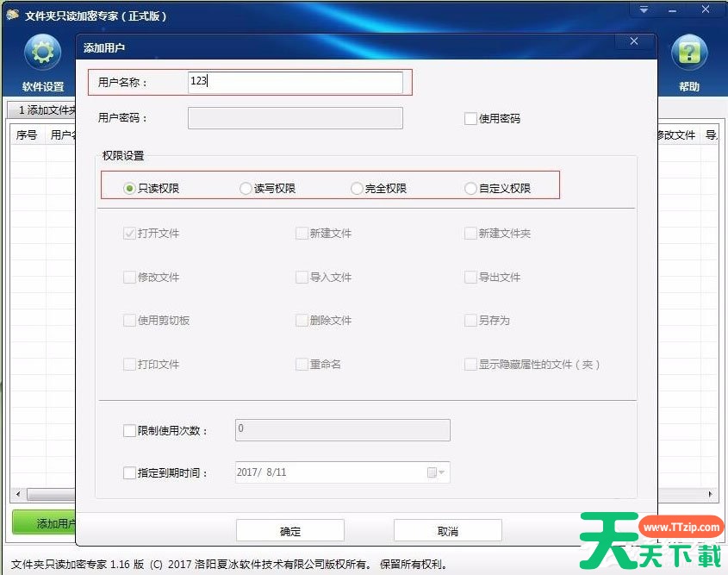Screen dimensions: 728x575
Task: Click the horizontal scrollbar right arrow
Action: pyautogui.click(x=711, y=494)
